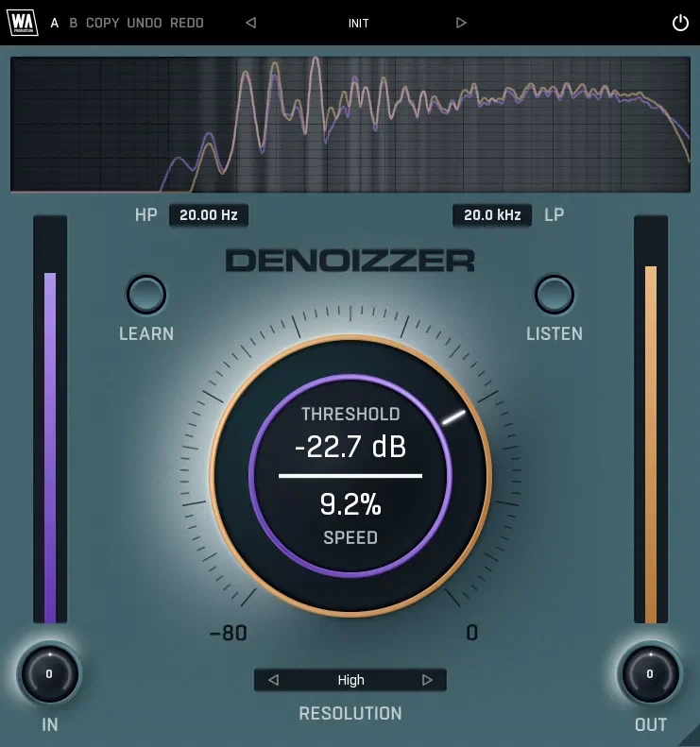700x747 pixels.
Task: Click the LP label
Action: click(x=555, y=215)
